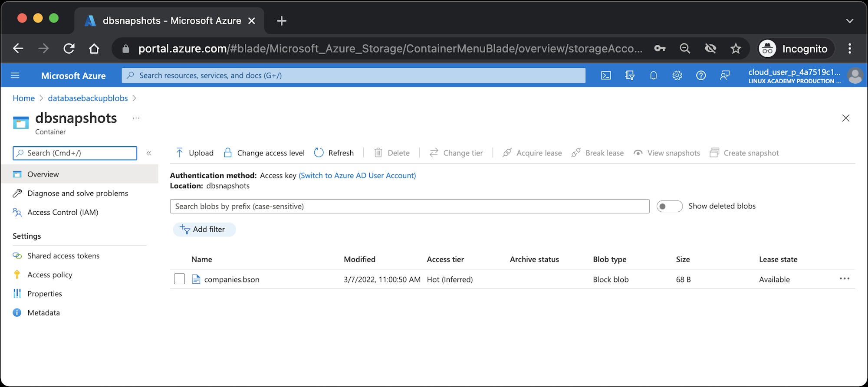
Task: Click Change tier in toolbar
Action: tap(456, 153)
